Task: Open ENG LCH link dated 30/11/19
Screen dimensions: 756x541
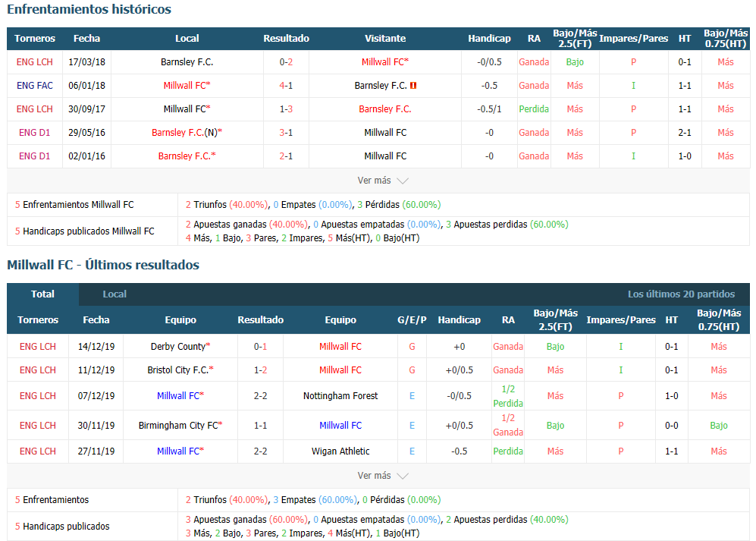Action: coord(38,425)
